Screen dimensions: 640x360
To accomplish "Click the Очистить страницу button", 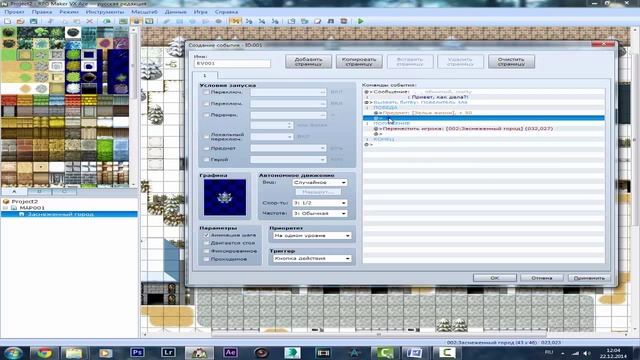I will pyautogui.click(x=511, y=62).
